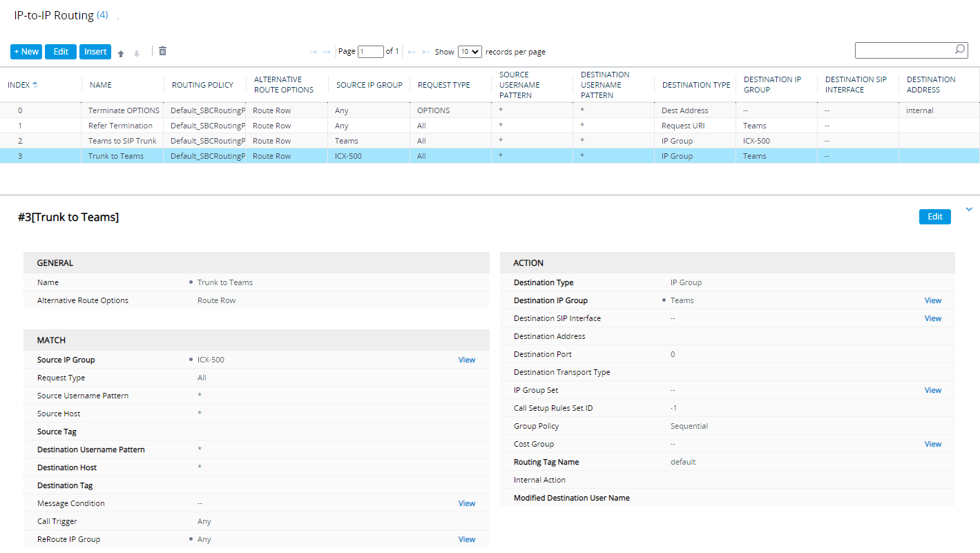The width and height of the screenshot is (980, 553).
Task: Click View link beside Cost Group
Action: click(x=932, y=444)
